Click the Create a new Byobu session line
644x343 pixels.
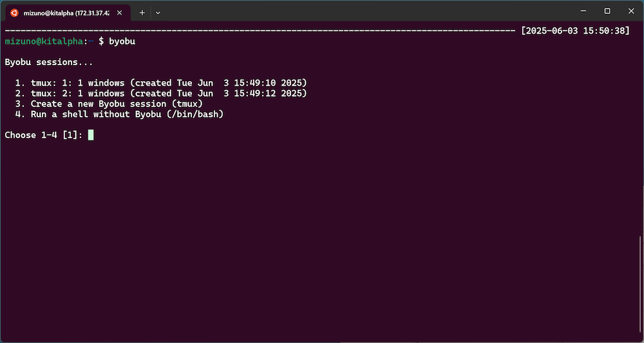pos(111,104)
